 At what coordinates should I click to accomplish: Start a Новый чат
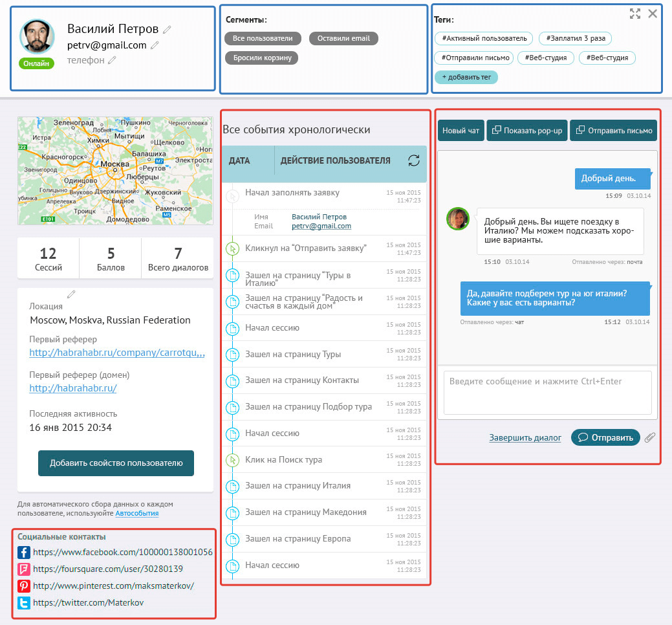pyautogui.click(x=461, y=131)
